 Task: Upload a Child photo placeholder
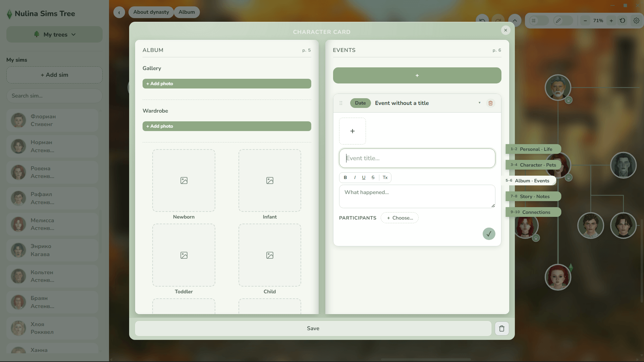click(x=270, y=255)
